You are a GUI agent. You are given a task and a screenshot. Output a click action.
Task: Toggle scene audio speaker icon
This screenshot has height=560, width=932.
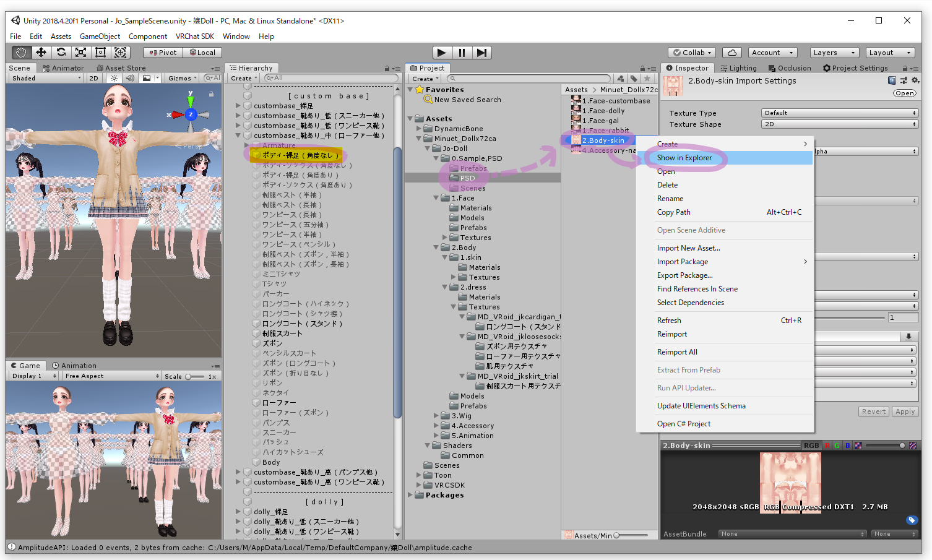[130, 78]
